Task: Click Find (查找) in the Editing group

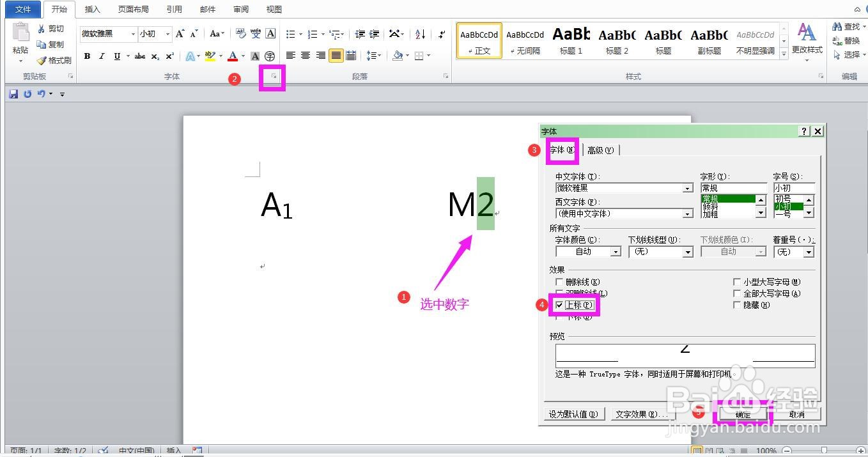Action: pyautogui.click(x=848, y=27)
